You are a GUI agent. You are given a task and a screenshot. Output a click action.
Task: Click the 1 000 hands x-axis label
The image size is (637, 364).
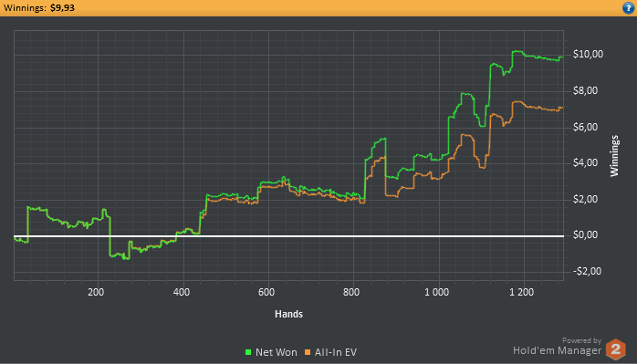[437, 292]
